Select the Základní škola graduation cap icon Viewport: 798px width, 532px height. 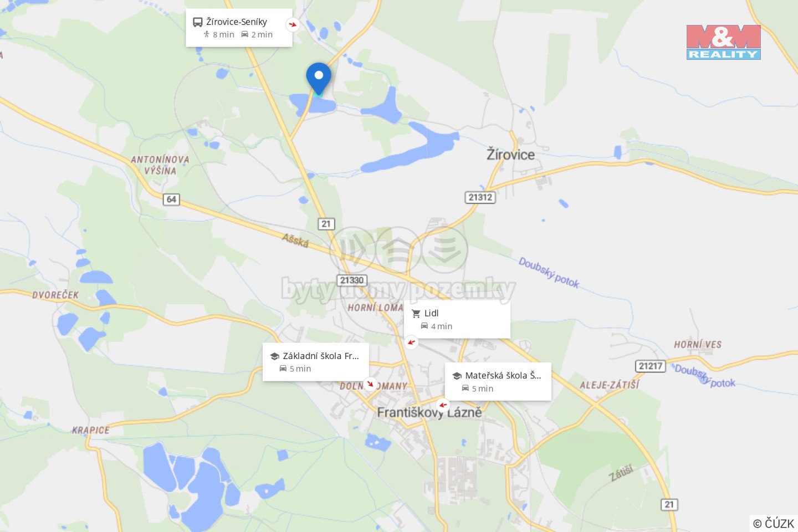coord(274,356)
